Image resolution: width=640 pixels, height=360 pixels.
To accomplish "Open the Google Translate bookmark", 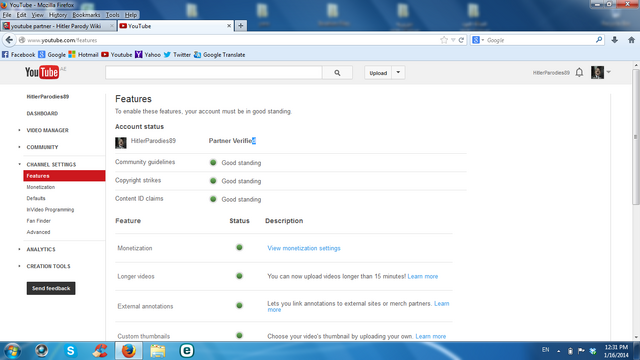I will tap(220, 55).
